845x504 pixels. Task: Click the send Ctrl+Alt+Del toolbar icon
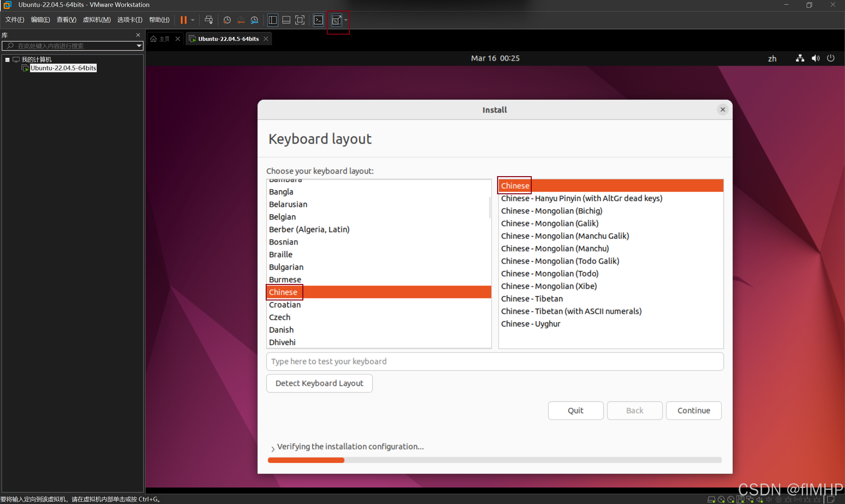tap(209, 20)
